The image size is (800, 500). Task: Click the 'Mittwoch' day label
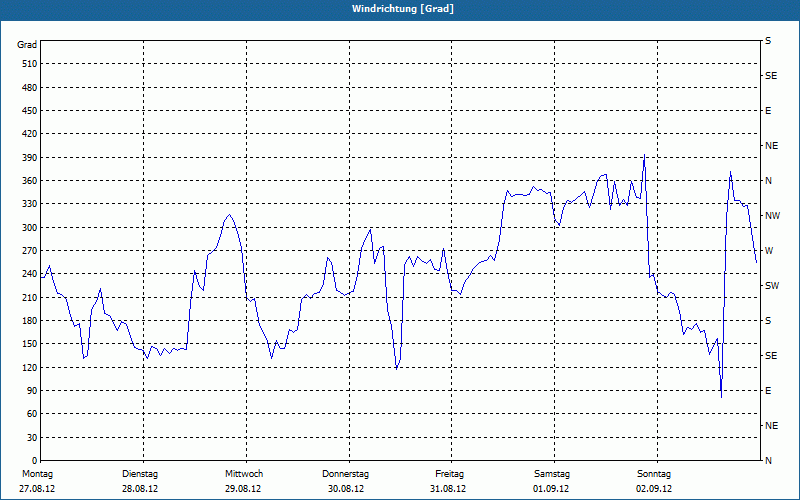(244, 474)
